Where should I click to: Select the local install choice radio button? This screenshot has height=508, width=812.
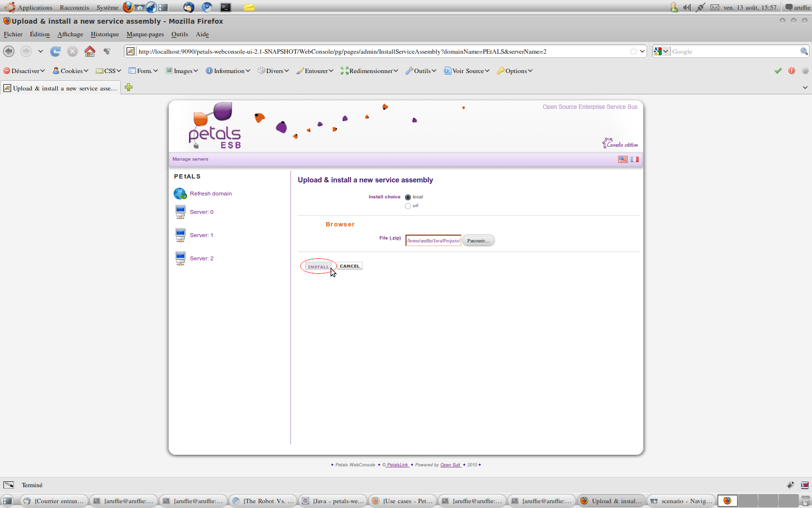tap(408, 197)
